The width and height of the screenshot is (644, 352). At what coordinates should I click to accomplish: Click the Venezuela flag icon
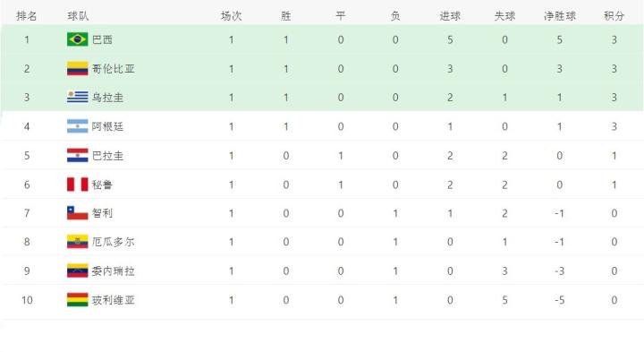click(77, 271)
